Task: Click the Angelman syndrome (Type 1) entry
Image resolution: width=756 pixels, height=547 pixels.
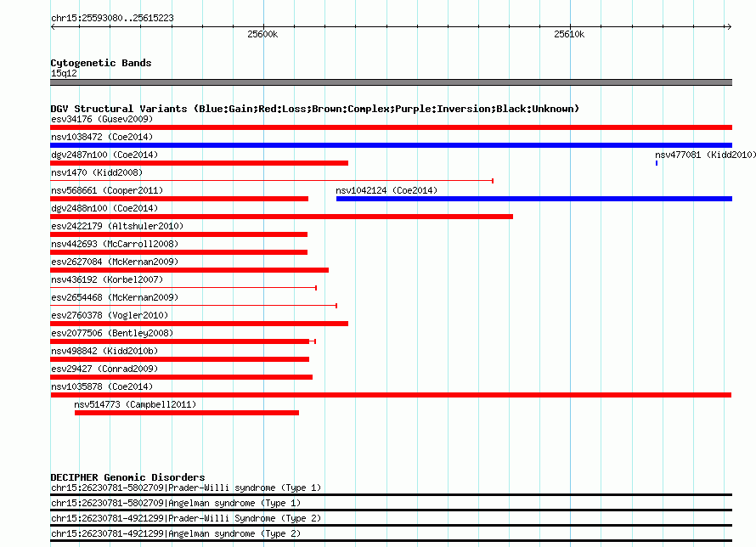Action: point(176,503)
